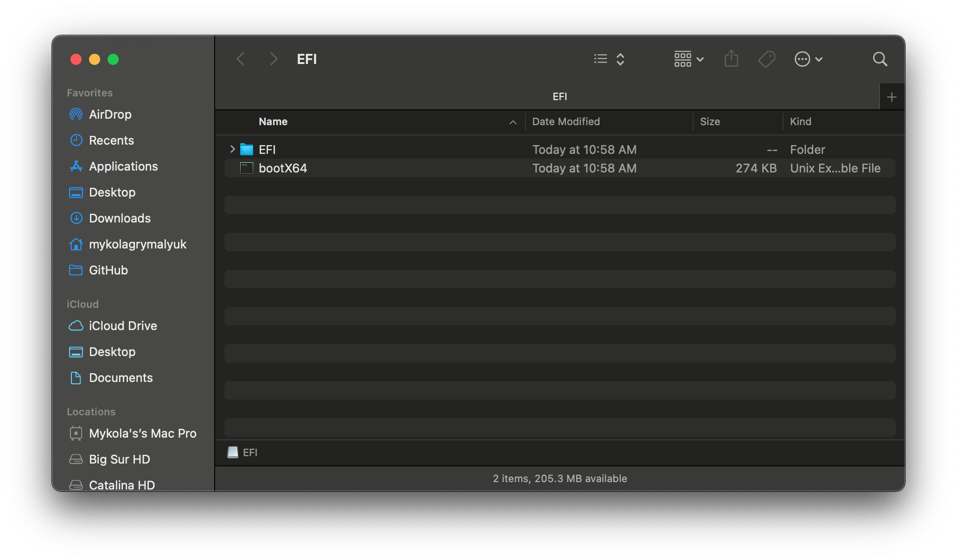This screenshot has width=957, height=560.
Task: Click the List view icon
Action: (x=600, y=59)
